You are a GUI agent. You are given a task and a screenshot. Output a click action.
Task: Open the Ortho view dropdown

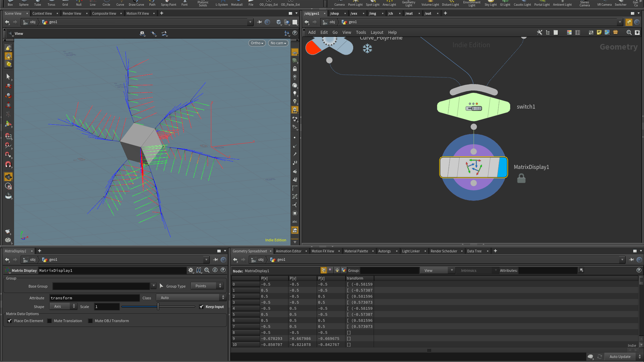[257, 43]
